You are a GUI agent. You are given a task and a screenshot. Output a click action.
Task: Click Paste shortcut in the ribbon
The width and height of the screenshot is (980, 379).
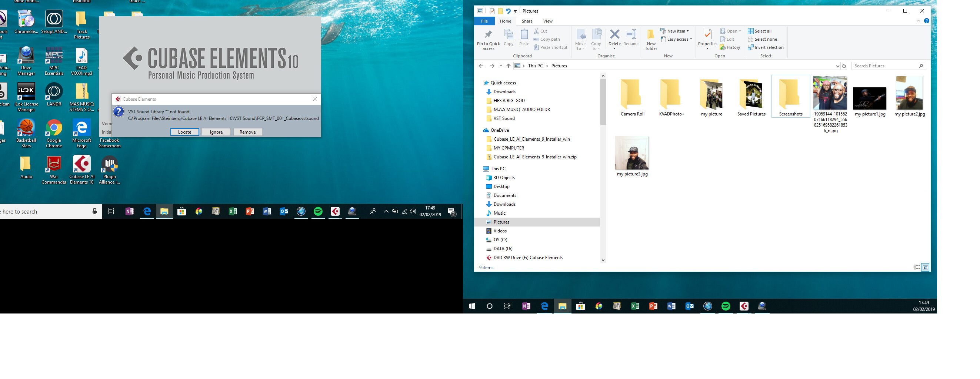550,47
